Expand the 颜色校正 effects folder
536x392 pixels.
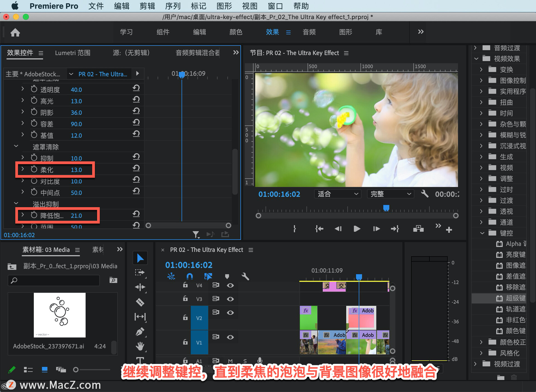[481, 342]
